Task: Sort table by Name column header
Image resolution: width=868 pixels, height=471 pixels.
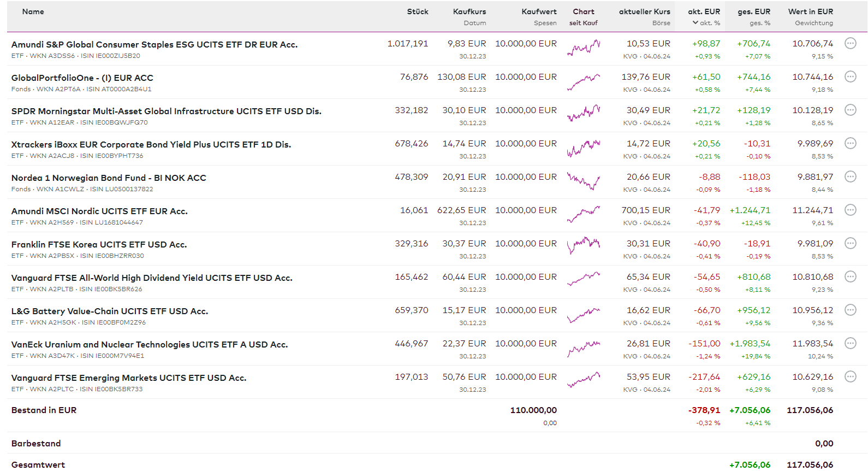Action: 33,11
